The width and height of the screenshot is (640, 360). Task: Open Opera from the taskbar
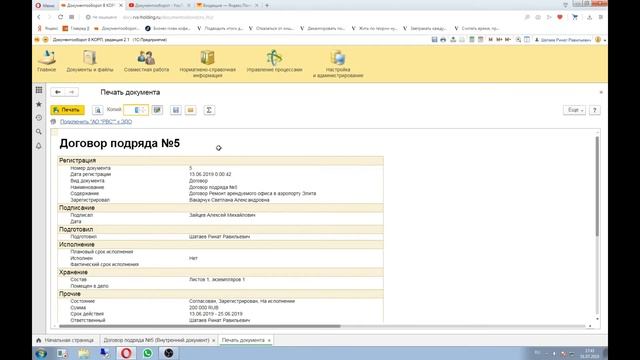[126, 353]
